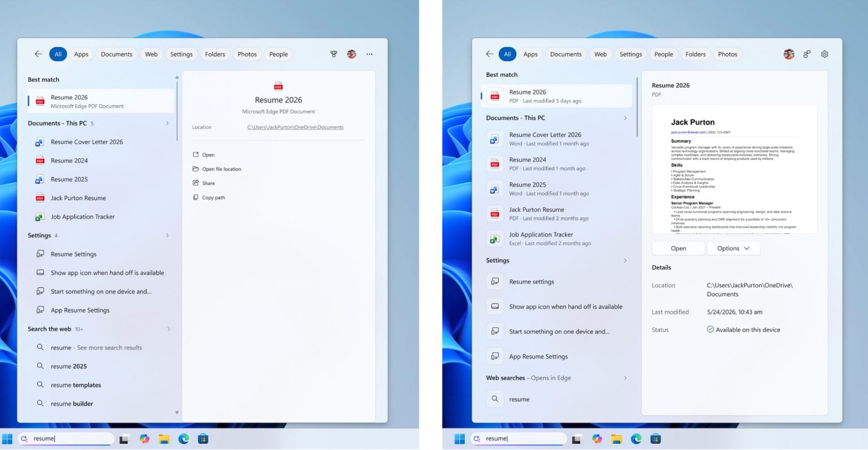The width and height of the screenshot is (868, 450).
Task: Click the taskbar search box under the right window
Action: [x=518, y=439]
